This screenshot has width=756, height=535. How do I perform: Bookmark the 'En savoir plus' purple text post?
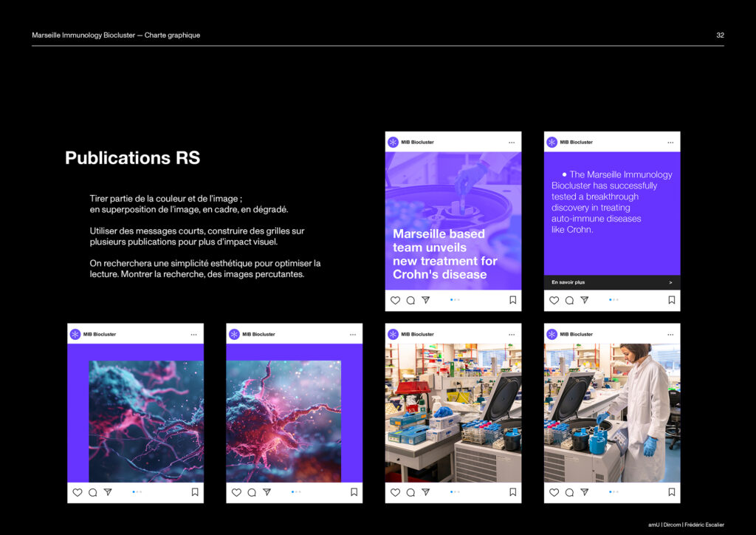672,300
